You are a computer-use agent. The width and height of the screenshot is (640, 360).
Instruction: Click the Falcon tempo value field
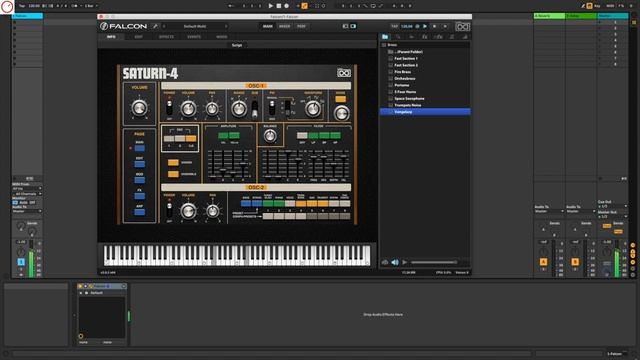pos(407,26)
